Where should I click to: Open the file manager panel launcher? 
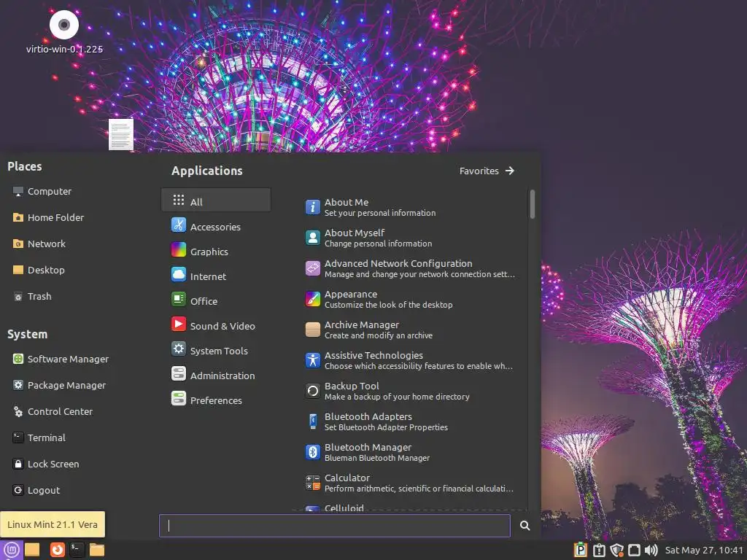click(x=97, y=550)
